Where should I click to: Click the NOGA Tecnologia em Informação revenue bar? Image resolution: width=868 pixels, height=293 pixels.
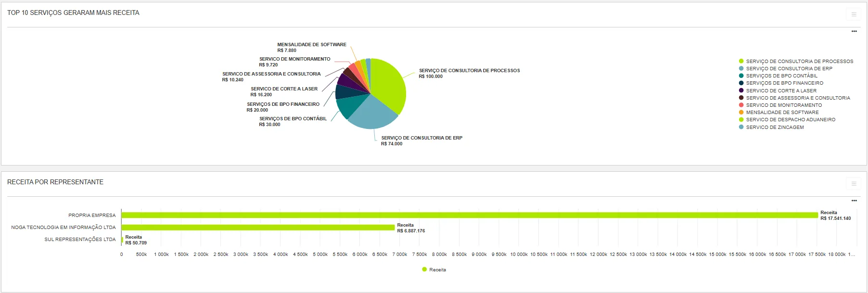click(x=258, y=227)
